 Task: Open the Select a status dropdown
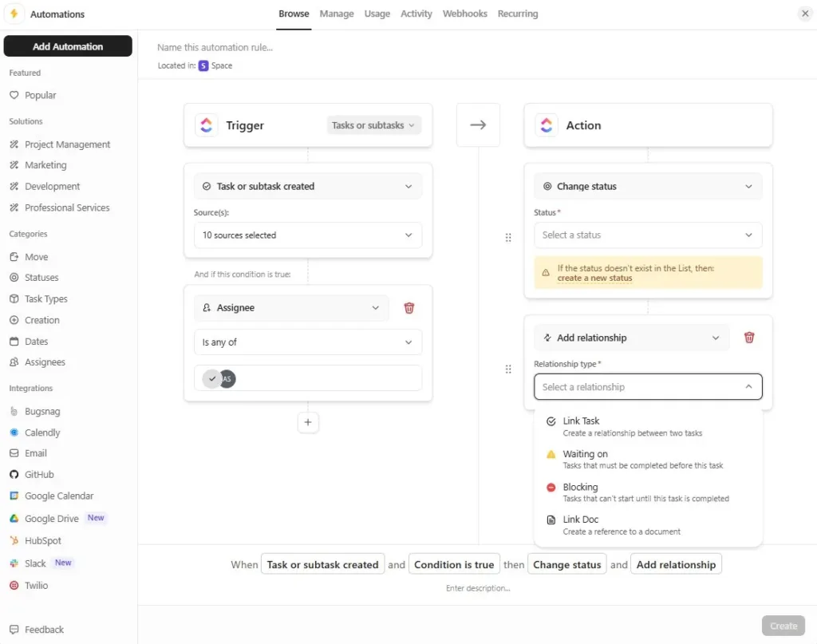(648, 235)
